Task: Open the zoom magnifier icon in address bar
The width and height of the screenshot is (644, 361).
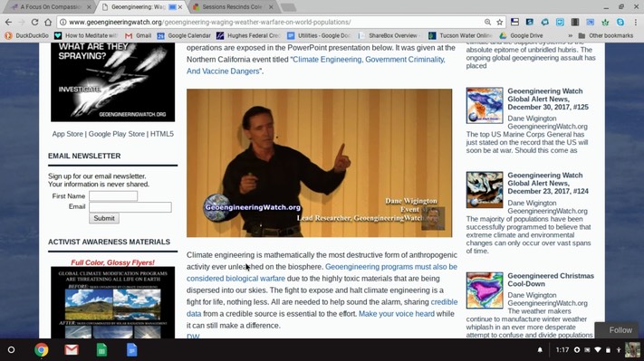Action: coord(487,22)
